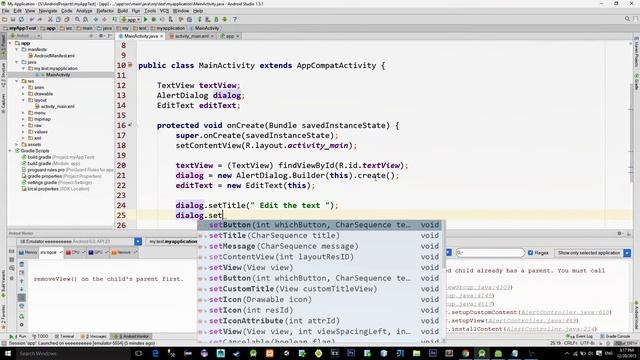Open the Memory monitor tab
The image size is (640, 360).
(x=29, y=253)
